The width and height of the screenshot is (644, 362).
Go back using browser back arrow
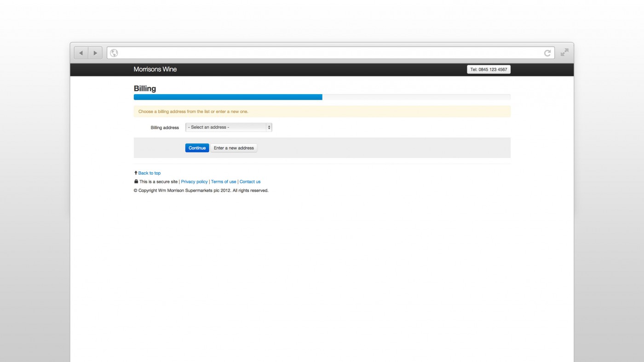click(81, 53)
